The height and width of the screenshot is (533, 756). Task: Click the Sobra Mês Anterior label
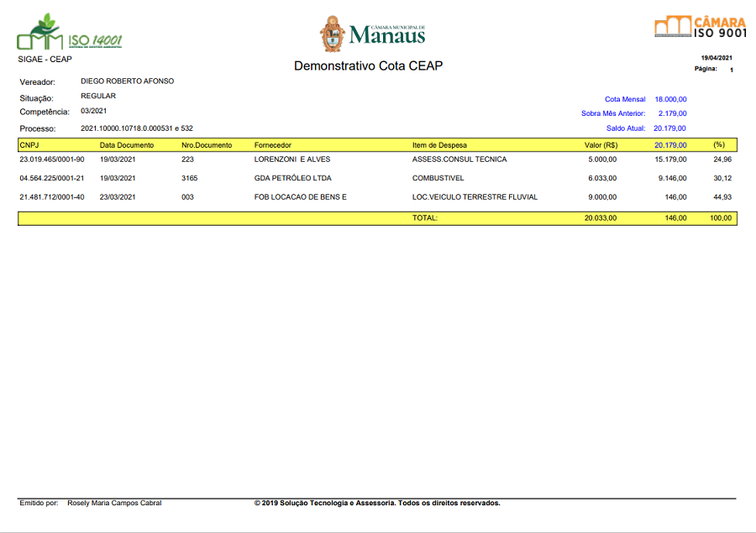[613, 113]
